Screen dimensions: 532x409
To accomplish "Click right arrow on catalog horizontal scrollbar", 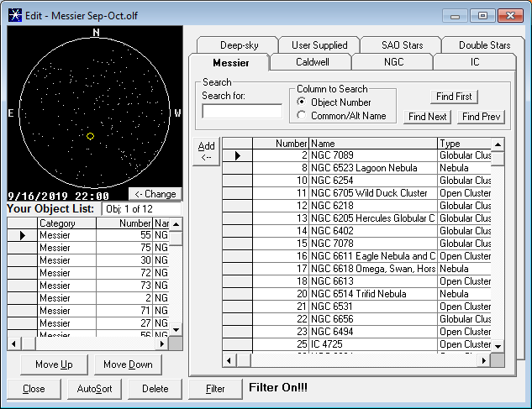I will 482,359.
